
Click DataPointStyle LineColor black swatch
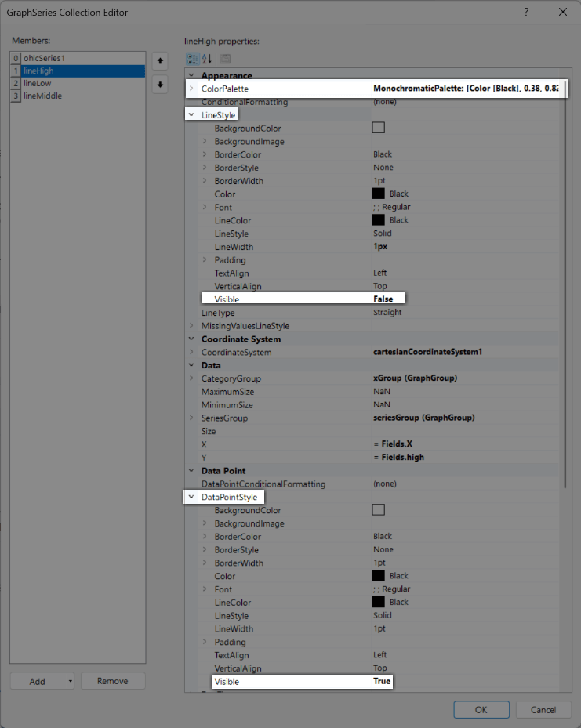(379, 602)
